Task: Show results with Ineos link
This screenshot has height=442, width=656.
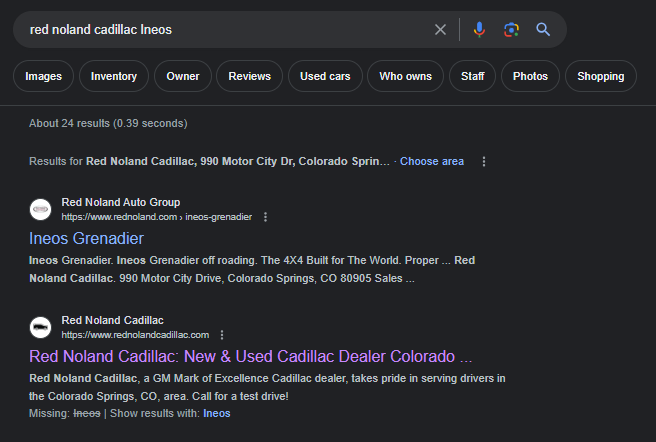Action: tap(217, 414)
